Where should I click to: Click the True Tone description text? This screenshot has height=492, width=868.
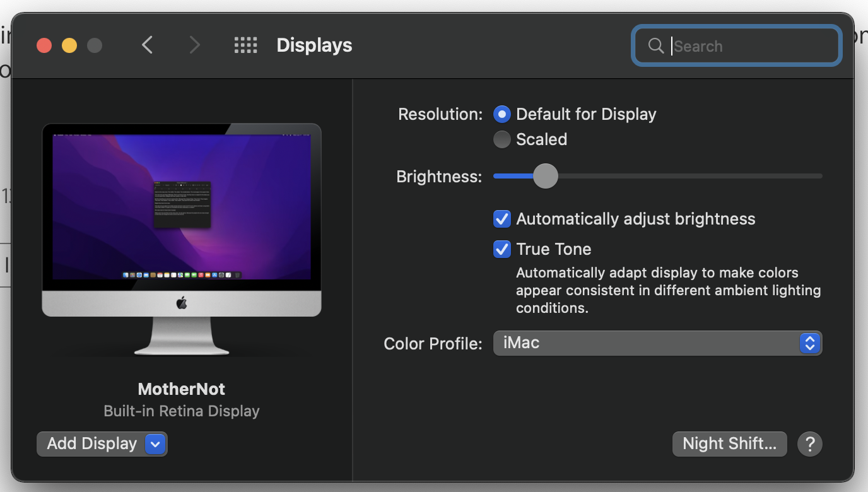tap(669, 291)
